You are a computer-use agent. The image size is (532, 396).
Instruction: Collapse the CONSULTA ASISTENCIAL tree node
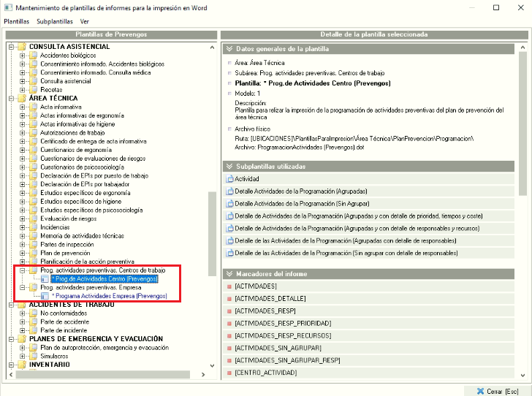pyautogui.click(x=11, y=47)
